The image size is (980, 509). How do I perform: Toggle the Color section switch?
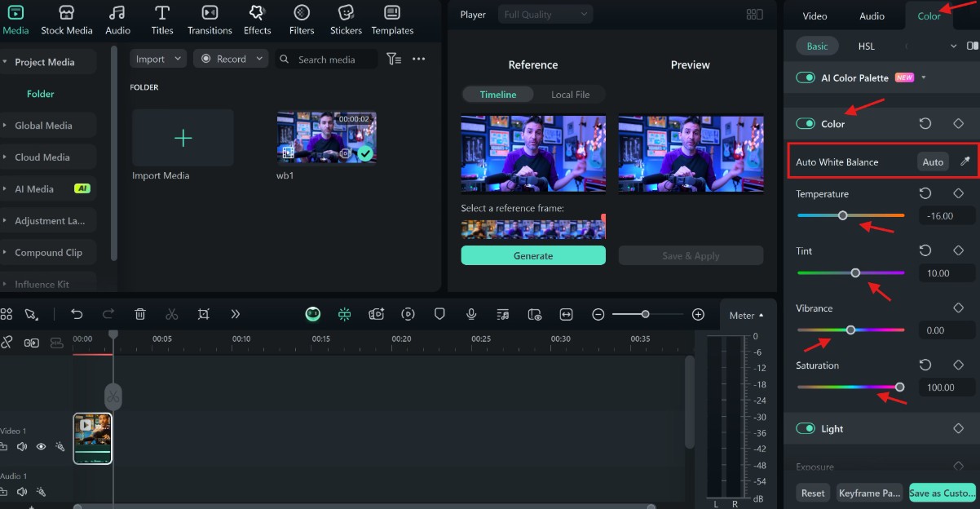click(806, 123)
